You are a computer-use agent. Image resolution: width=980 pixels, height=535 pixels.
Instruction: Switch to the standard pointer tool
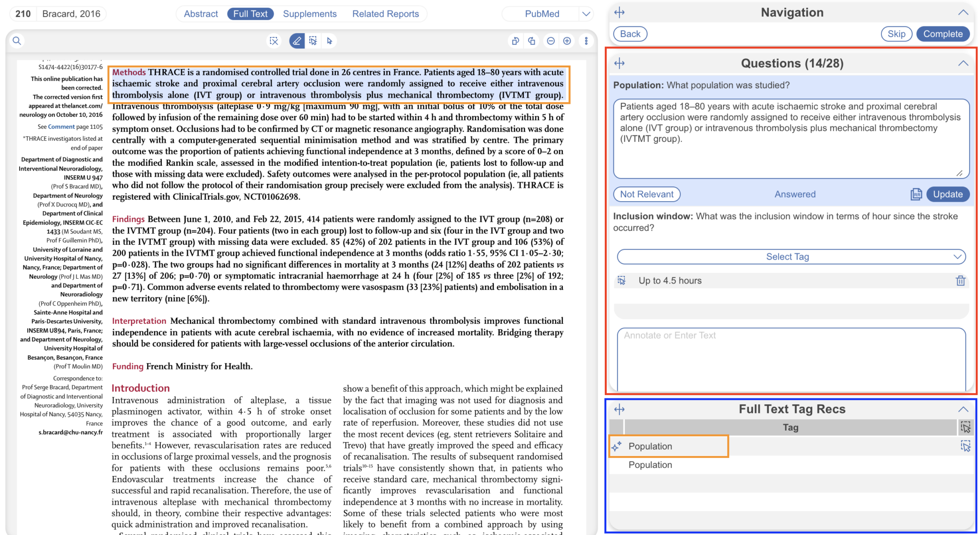pyautogui.click(x=329, y=41)
